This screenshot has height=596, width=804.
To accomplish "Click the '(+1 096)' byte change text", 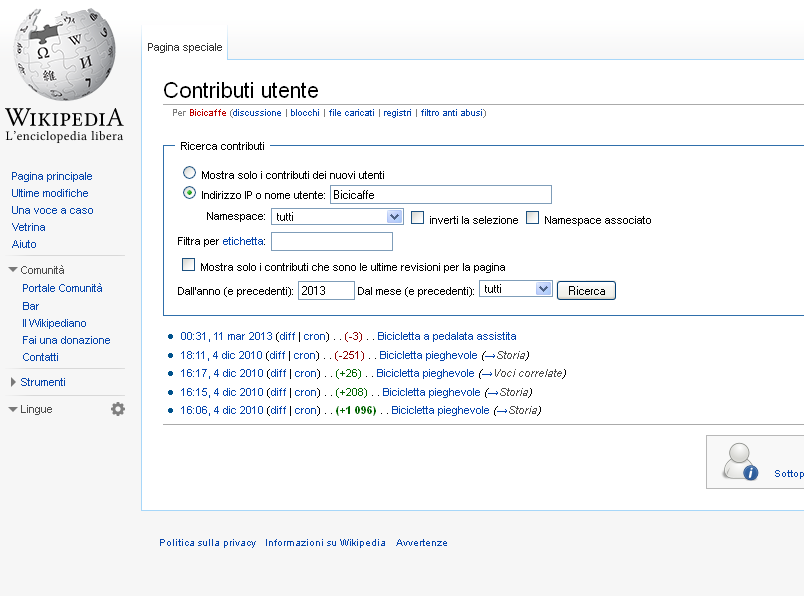I will (x=356, y=410).
